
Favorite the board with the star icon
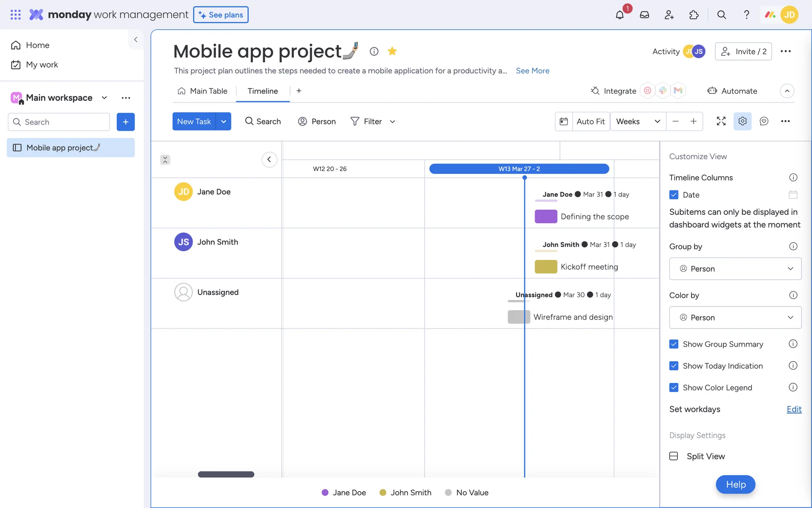pos(392,51)
